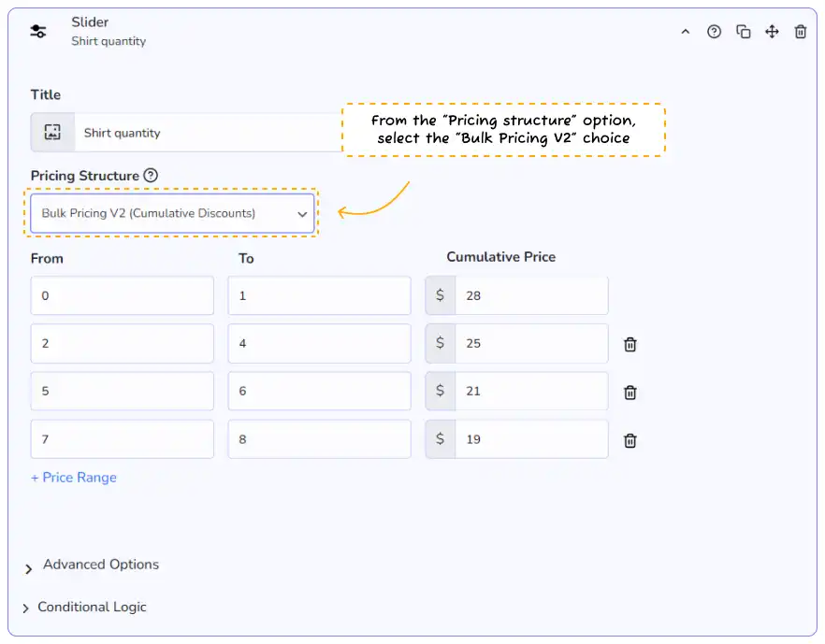Add a new price range
The height and width of the screenshot is (644, 825).
pyautogui.click(x=74, y=478)
